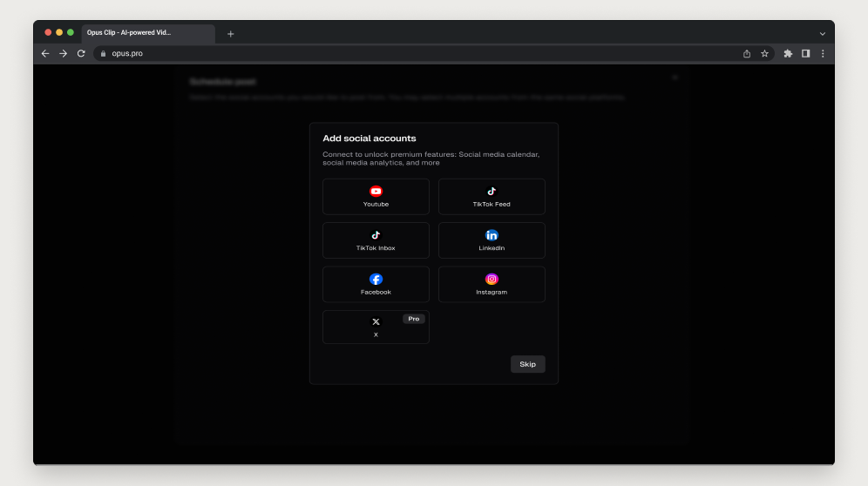Viewport: 868px width, 486px height.
Task: Click the 'Add social accounts' heading
Action: click(x=370, y=138)
